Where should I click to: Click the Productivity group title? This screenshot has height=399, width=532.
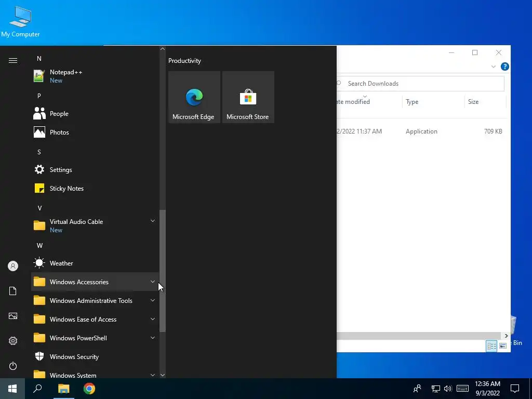[184, 61]
